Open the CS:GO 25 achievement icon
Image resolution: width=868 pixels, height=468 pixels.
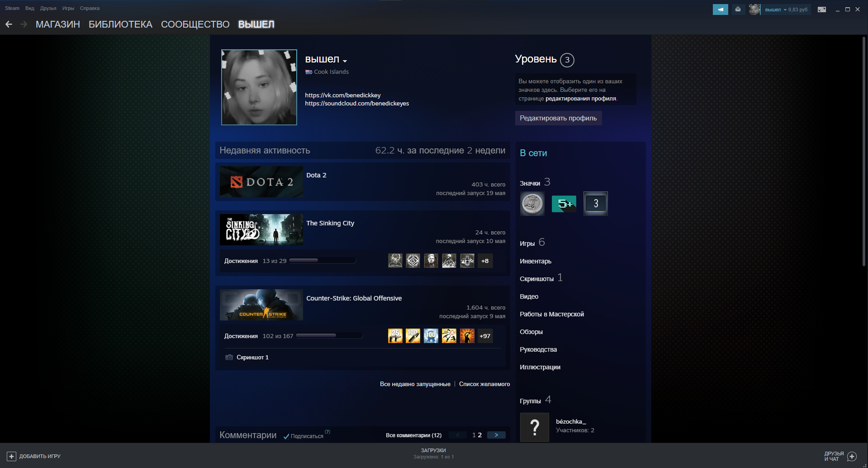[x=395, y=336]
